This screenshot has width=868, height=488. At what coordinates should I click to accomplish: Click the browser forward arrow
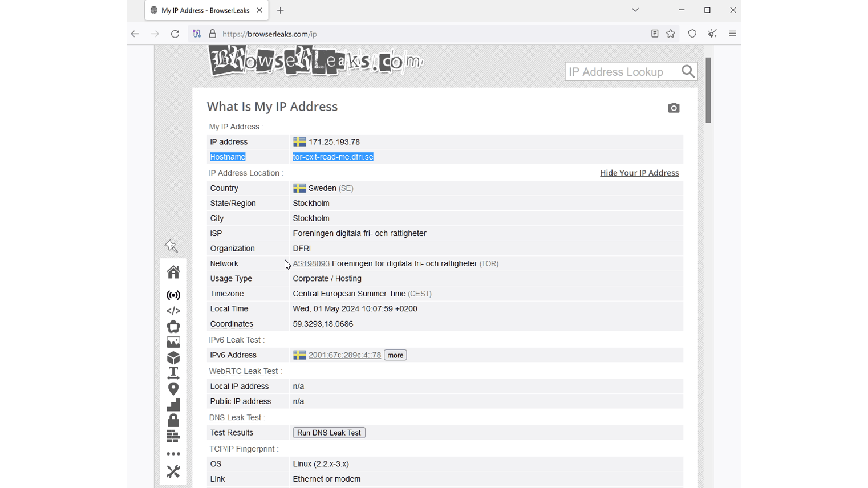coord(155,34)
